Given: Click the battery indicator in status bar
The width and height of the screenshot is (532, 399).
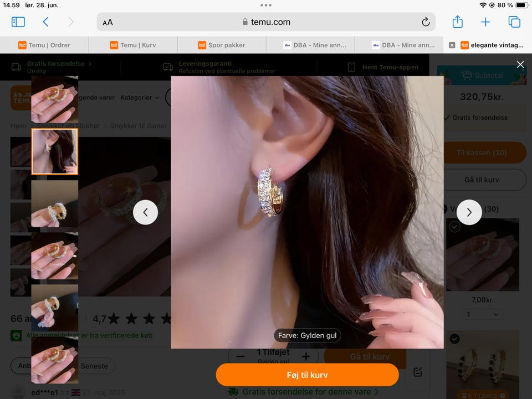Looking at the screenshot, I should [522, 5].
